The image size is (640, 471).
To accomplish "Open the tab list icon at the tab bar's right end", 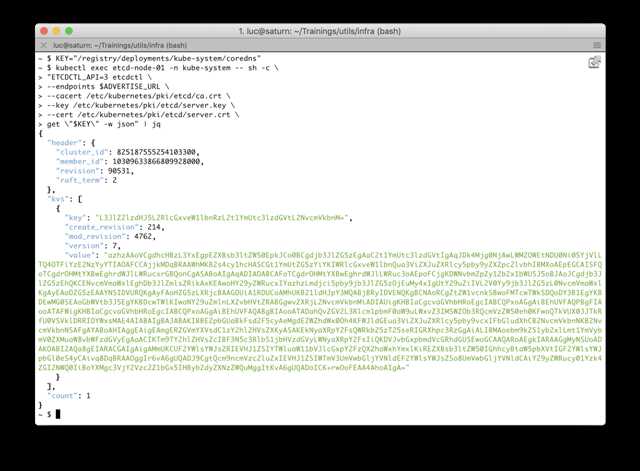I will (595, 45).
